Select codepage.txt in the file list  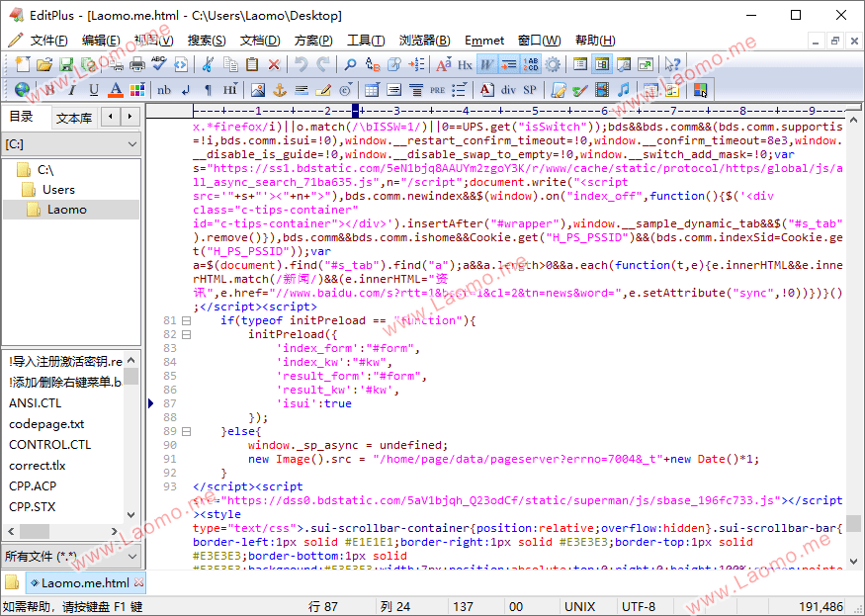coord(46,424)
